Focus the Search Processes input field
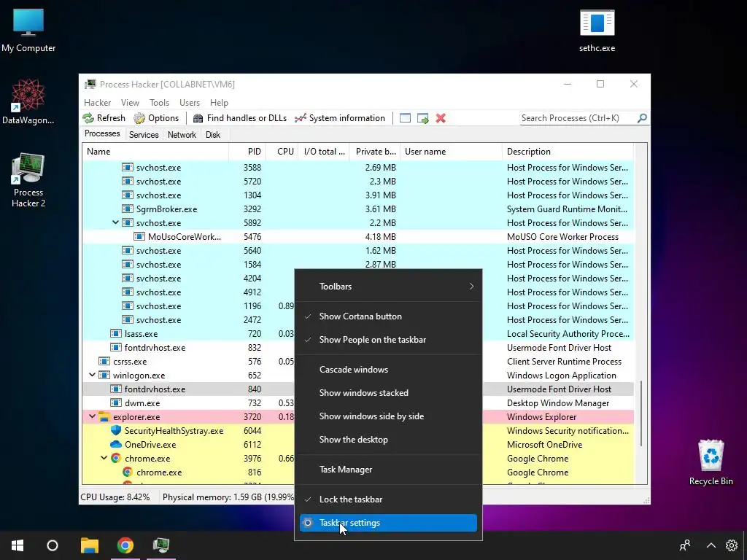Viewport: 747px width, 560px height. pyautogui.click(x=578, y=118)
